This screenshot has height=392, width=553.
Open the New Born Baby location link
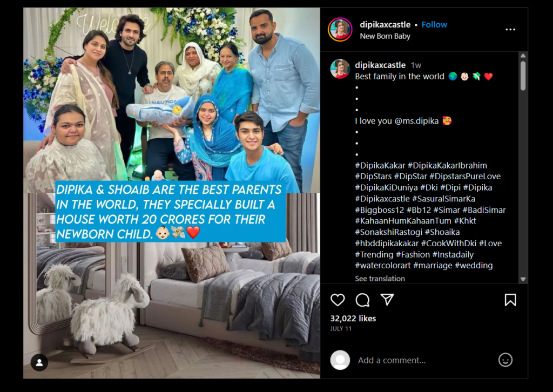click(385, 36)
